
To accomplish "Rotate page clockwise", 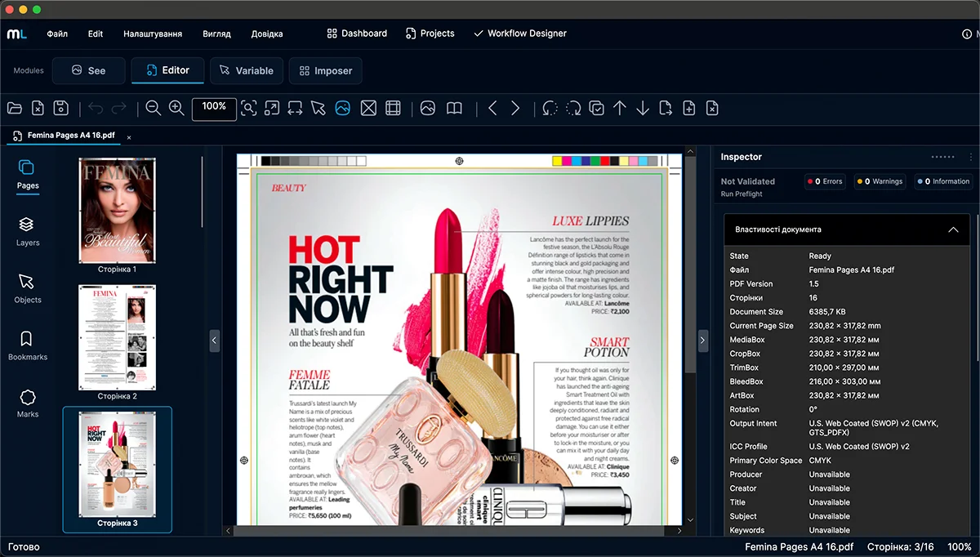I will point(573,108).
